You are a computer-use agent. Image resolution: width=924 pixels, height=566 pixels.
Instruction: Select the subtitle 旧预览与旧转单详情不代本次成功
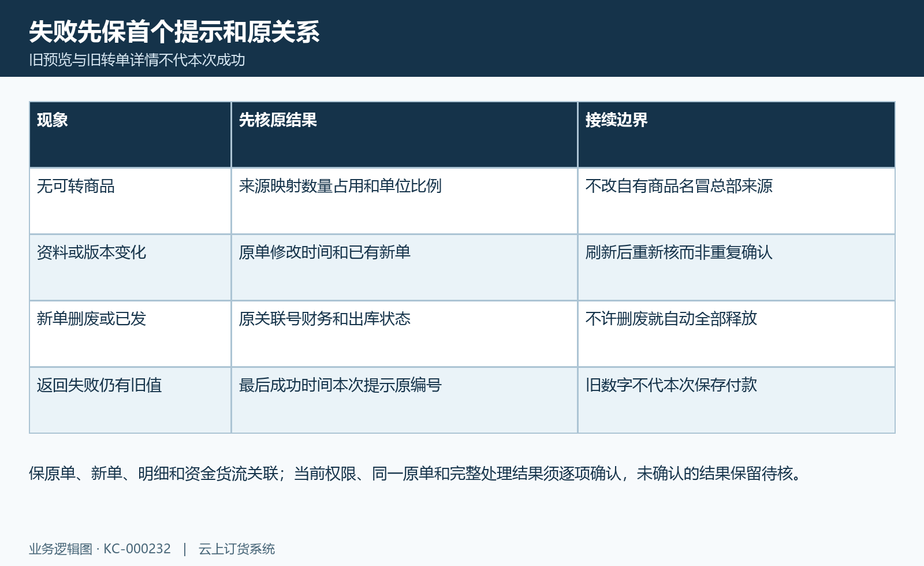(137, 60)
